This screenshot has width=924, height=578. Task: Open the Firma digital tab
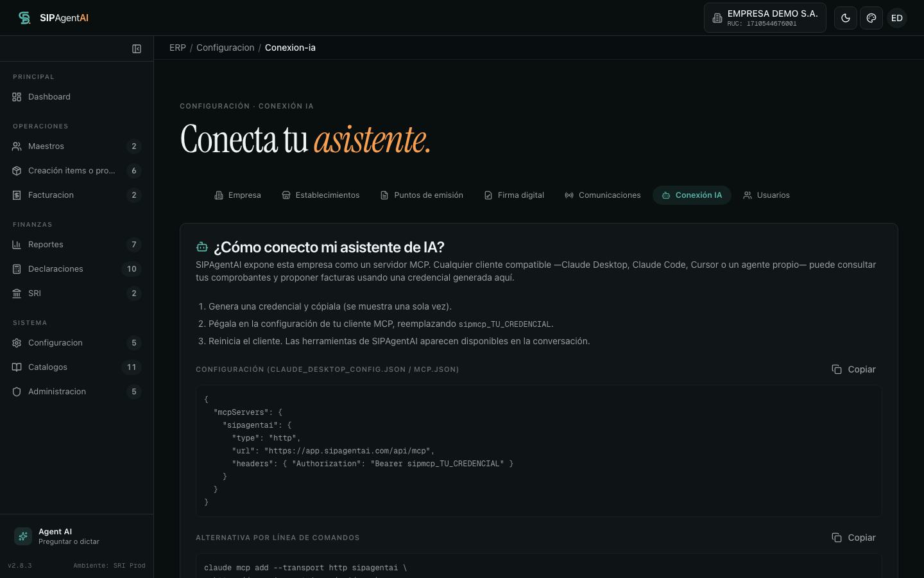(514, 195)
